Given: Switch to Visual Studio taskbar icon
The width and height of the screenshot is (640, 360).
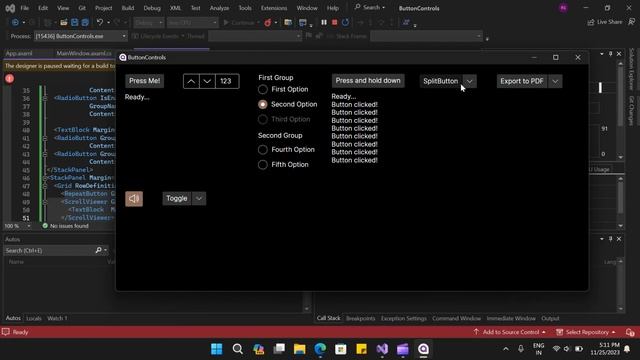Looking at the screenshot, I should pyautogui.click(x=382, y=349).
